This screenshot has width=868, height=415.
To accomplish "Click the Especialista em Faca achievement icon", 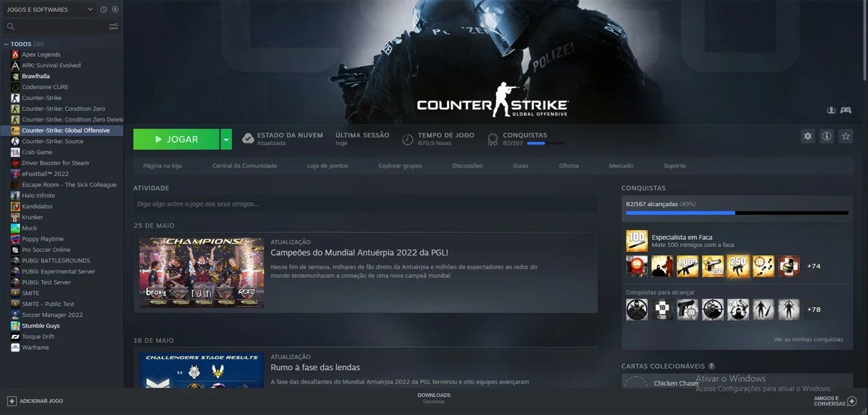I will click(x=637, y=241).
